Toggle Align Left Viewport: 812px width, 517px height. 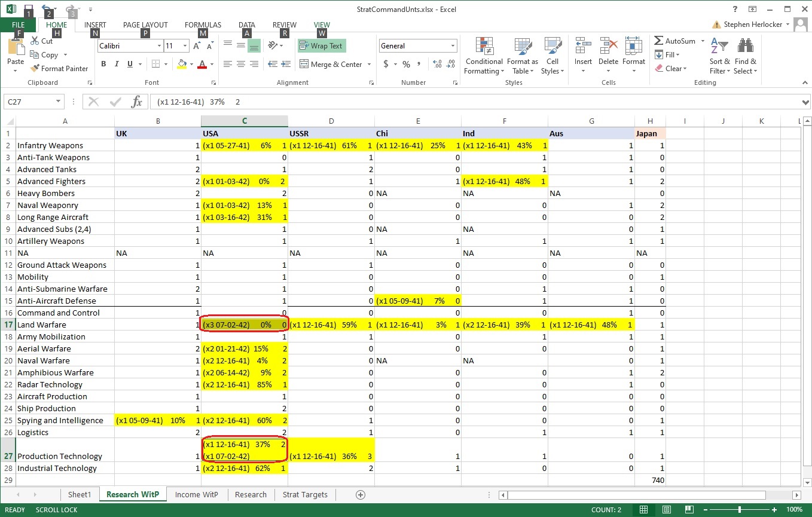coord(228,64)
